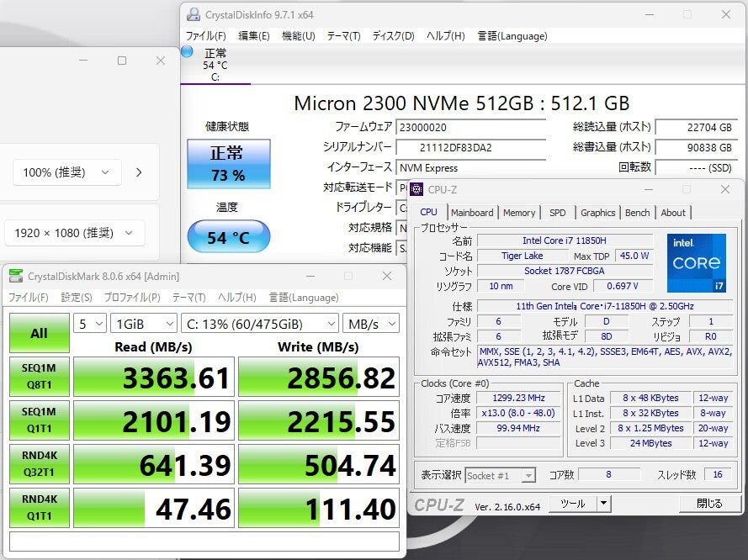Click the ツール dropdown arrow in CPU-Z

604,504
